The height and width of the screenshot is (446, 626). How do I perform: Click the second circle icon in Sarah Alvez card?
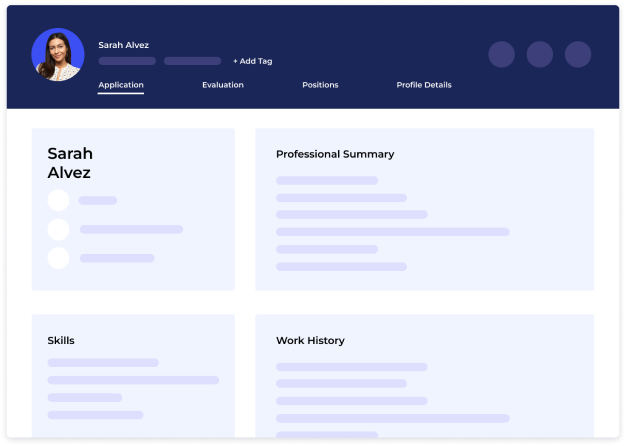58,229
